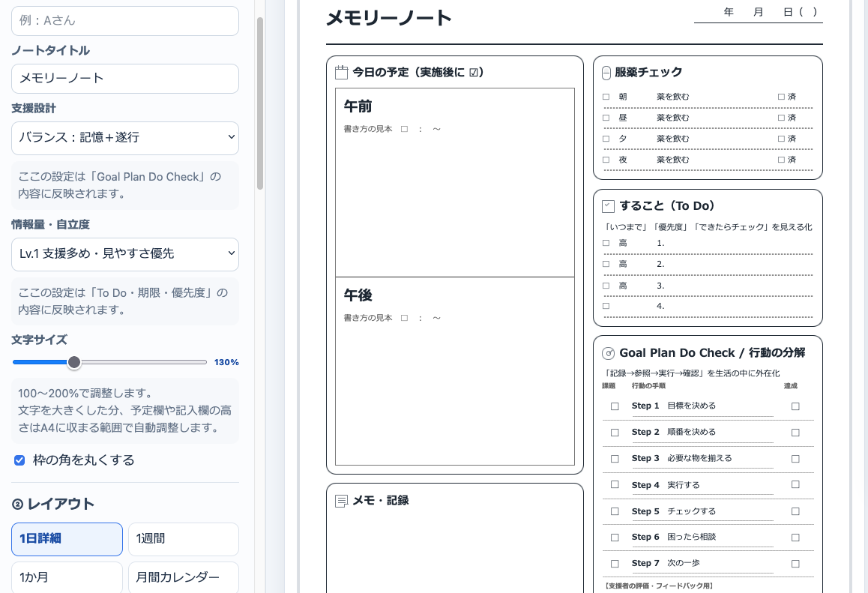This screenshot has height=593, width=868.
Task: Click the 支援者の評価・フィードバック用 label
Action: pos(658,586)
